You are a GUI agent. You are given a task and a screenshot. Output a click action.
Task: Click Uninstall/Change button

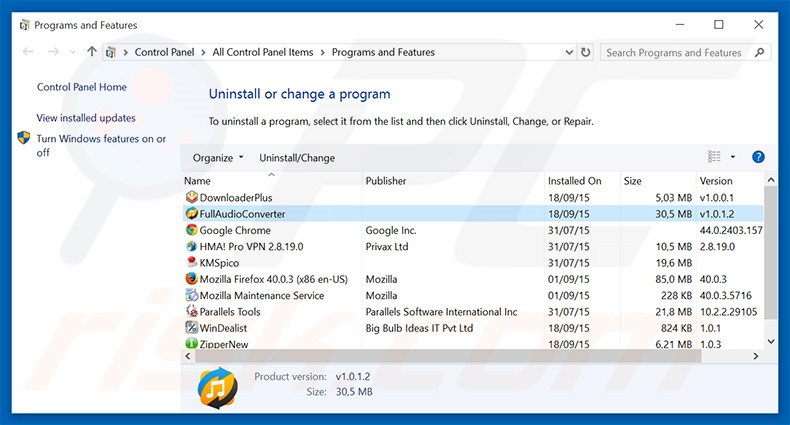point(297,158)
